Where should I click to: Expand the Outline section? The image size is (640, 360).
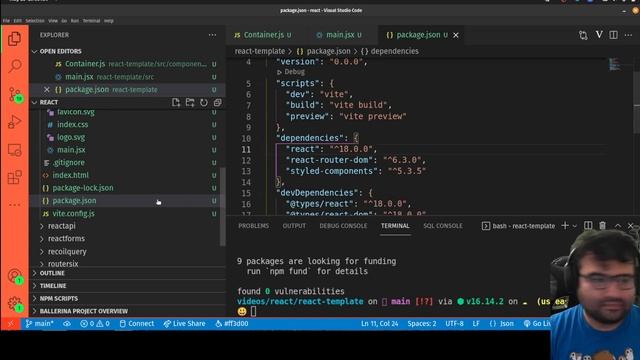click(x=52, y=273)
